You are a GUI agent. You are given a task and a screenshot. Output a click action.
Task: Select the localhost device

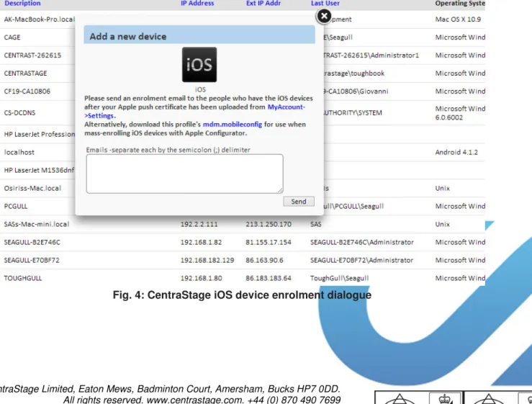pyautogui.click(x=19, y=152)
